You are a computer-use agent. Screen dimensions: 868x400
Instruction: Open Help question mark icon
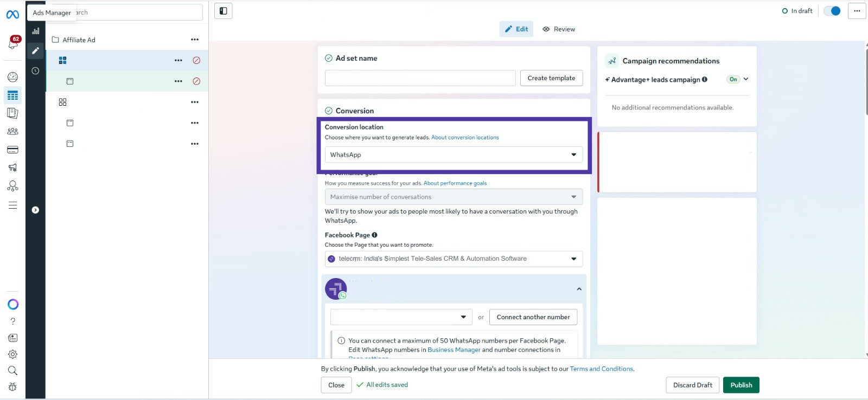13,321
